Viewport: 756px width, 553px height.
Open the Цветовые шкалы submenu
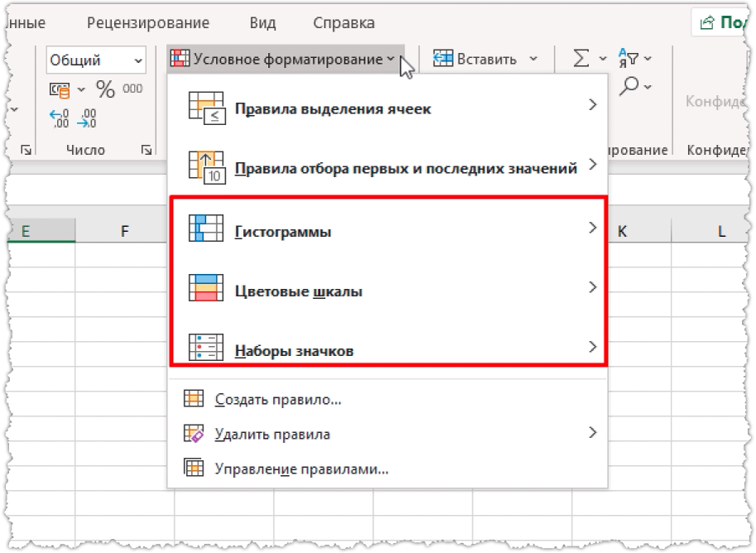(388, 290)
